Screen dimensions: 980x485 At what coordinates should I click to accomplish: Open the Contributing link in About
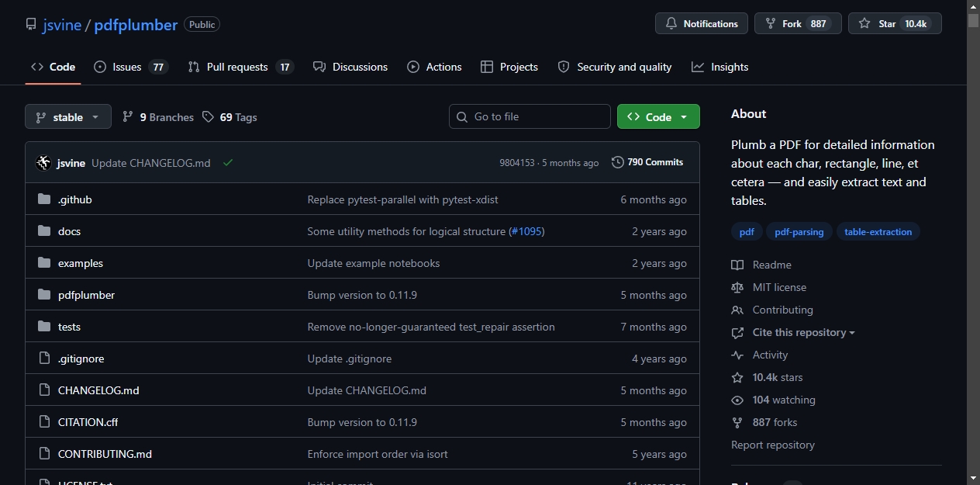(x=772, y=310)
